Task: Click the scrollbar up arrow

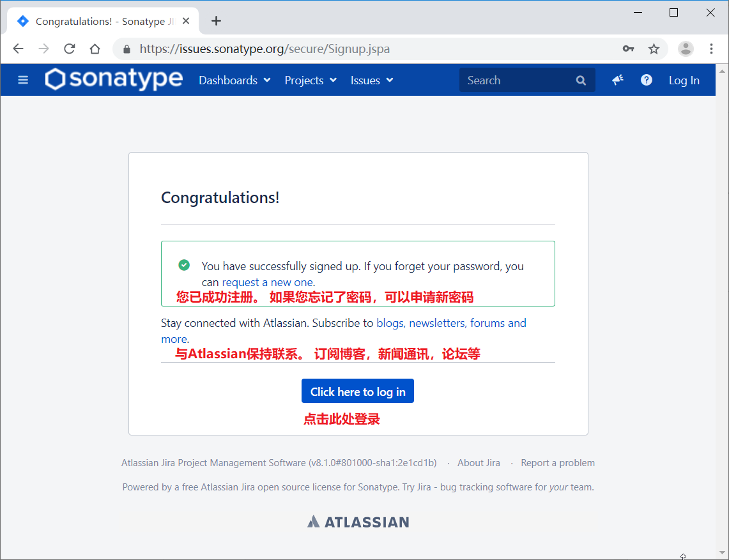Action: [x=722, y=71]
